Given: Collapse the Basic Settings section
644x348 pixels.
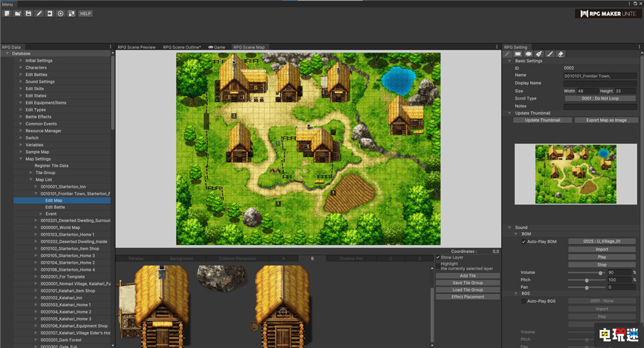Looking at the screenshot, I should tap(510, 61).
